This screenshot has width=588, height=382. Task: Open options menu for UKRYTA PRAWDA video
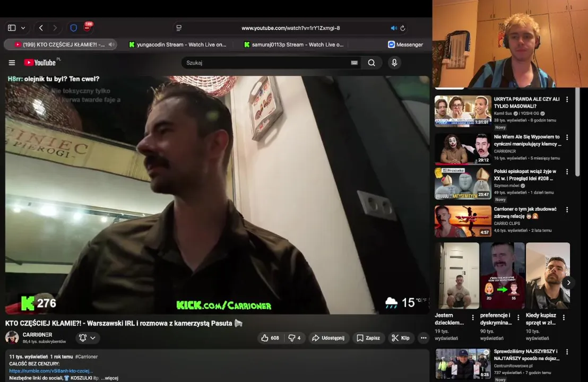tap(567, 99)
